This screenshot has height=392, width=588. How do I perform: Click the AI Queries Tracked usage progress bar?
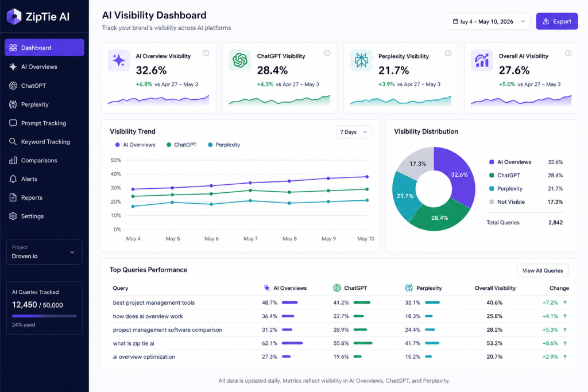(44, 316)
